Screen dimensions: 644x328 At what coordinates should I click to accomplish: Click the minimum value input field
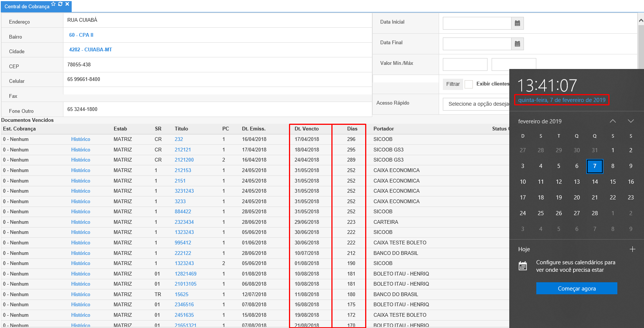(465, 64)
